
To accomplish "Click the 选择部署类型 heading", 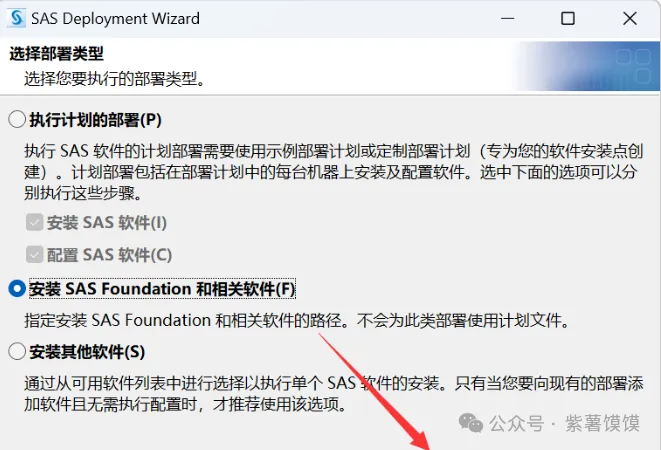I will pyautogui.click(x=56, y=54).
